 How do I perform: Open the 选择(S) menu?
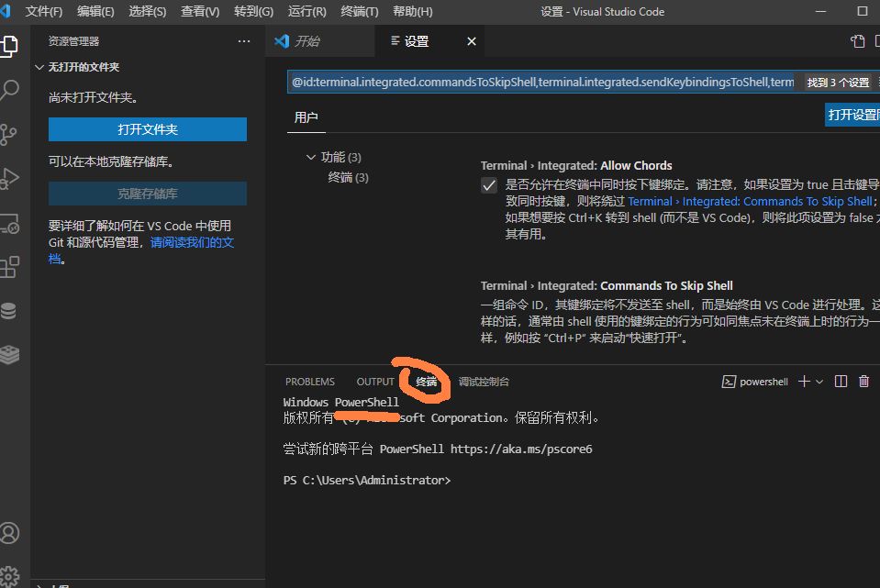(x=147, y=11)
